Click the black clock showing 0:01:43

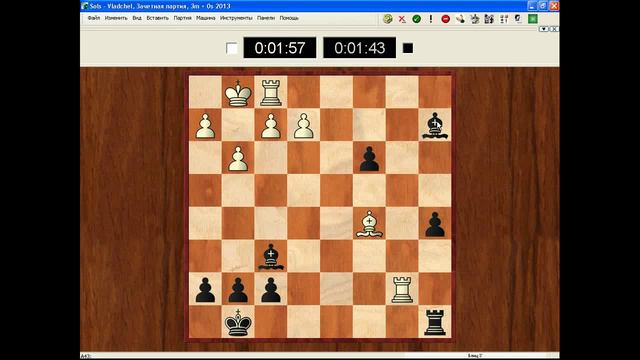pyautogui.click(x=360, y=48)
